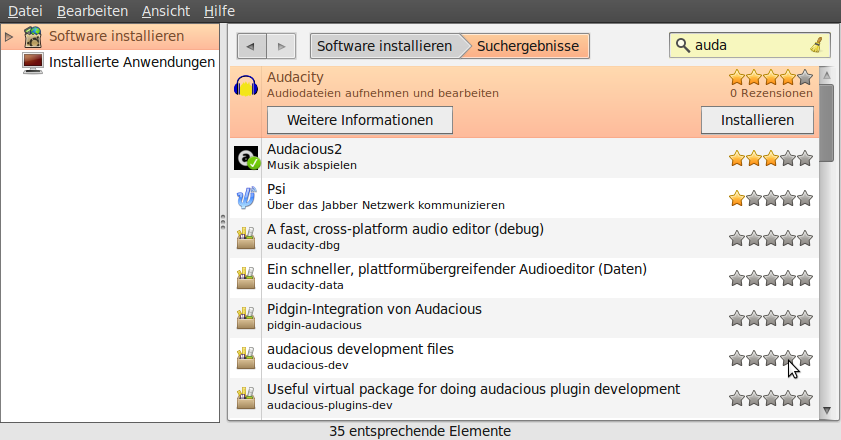Open the Hilfe menu

point(218,11)
